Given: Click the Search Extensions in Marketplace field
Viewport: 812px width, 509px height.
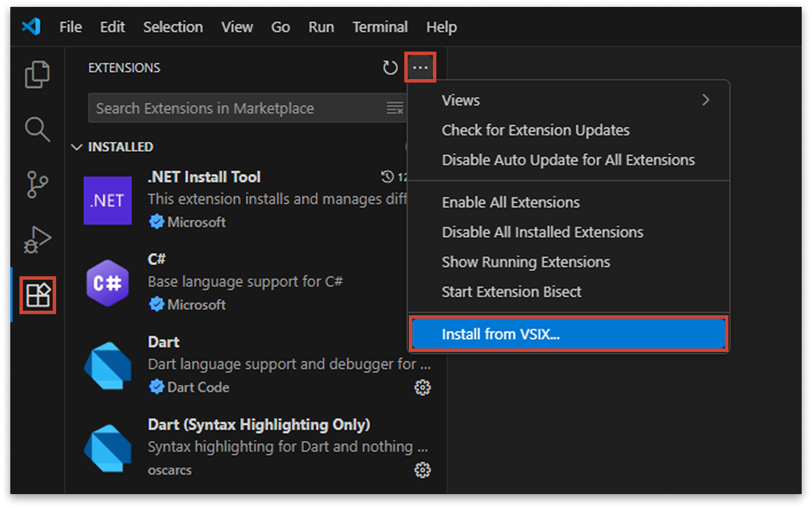Looking at the screenshot, I should (x=229, y=108).
